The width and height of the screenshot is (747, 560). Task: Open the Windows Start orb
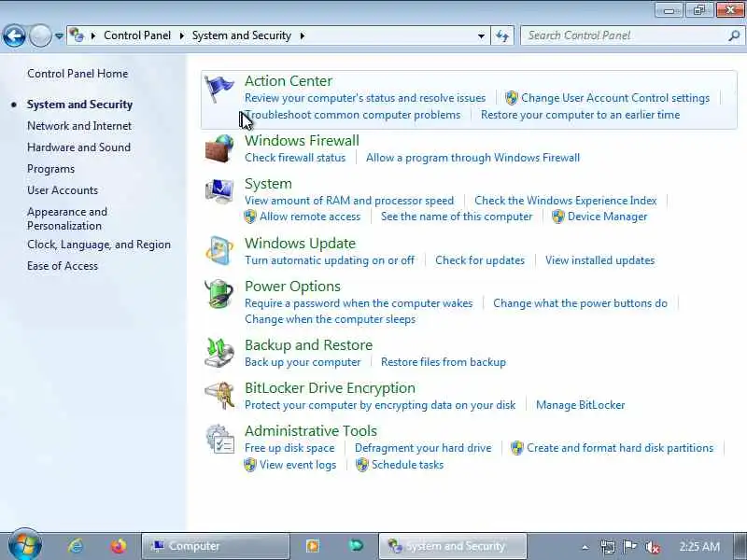pos(25,544)
